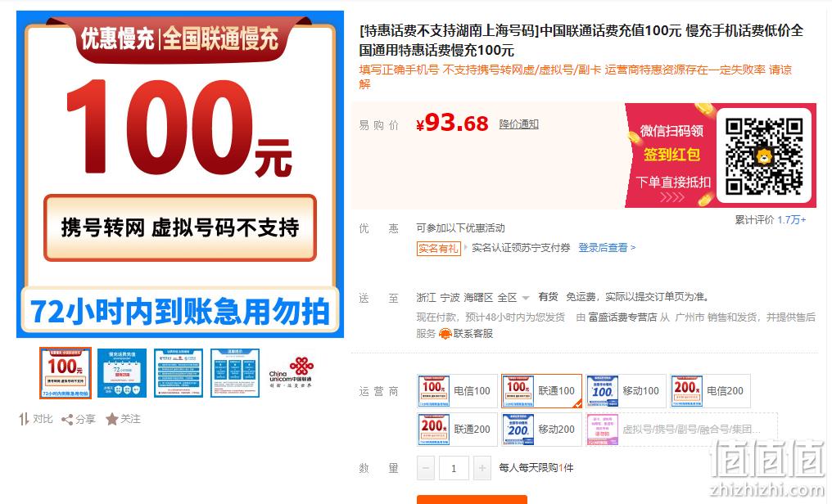This screenshot has width=832, height=504.
Task: Open the 登录后查看 coupon link
Action: point(607,247)
